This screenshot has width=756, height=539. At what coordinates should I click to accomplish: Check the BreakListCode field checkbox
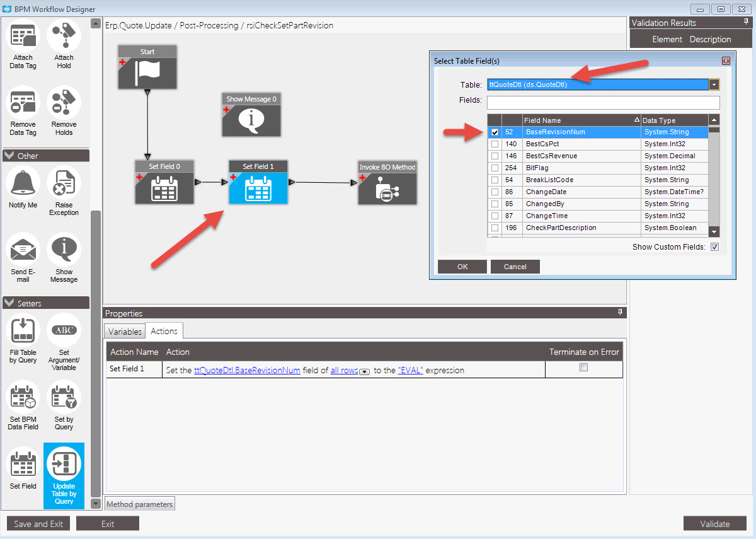[495, 180]
